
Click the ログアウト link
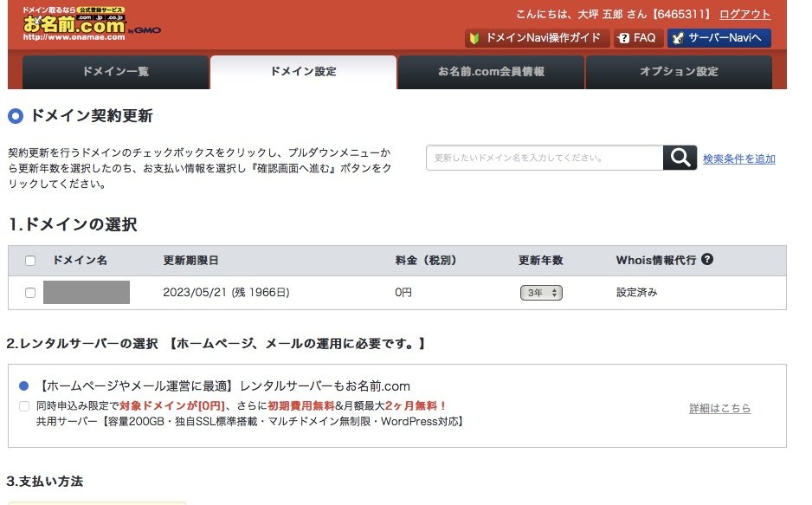click(x=744, y=15)
